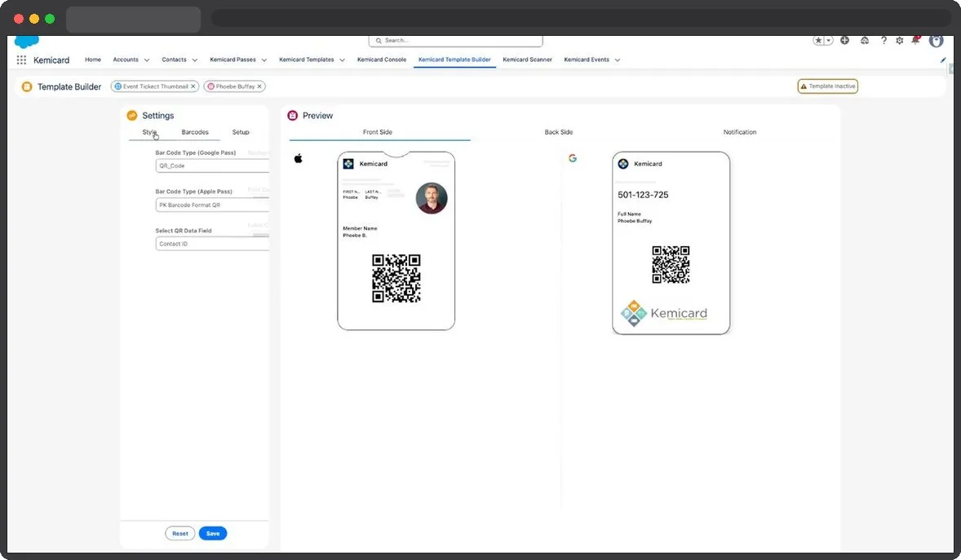Edit the navigation bar with the pencil icon
This screenshot has width=961, height=560.
942,60
